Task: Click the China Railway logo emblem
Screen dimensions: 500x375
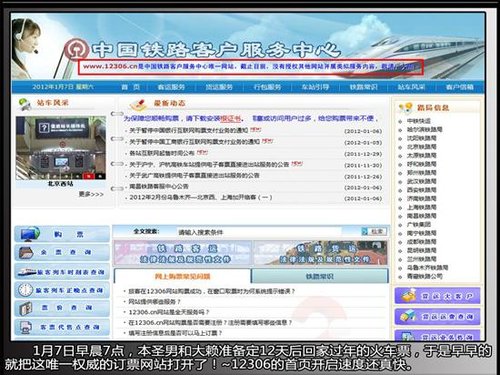Action: [x=77, y=49]
